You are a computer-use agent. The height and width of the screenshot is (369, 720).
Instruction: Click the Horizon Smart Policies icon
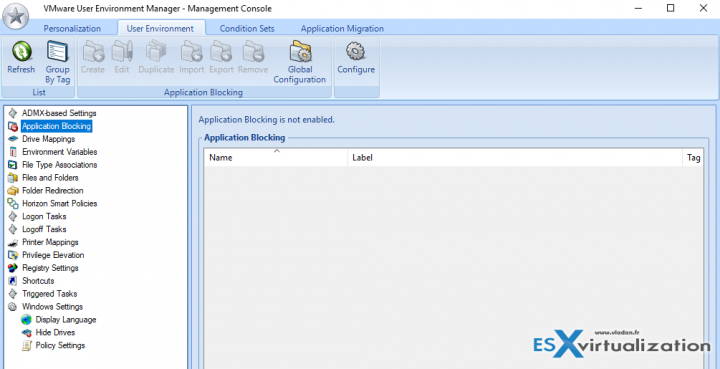click(x=13, y=203)
